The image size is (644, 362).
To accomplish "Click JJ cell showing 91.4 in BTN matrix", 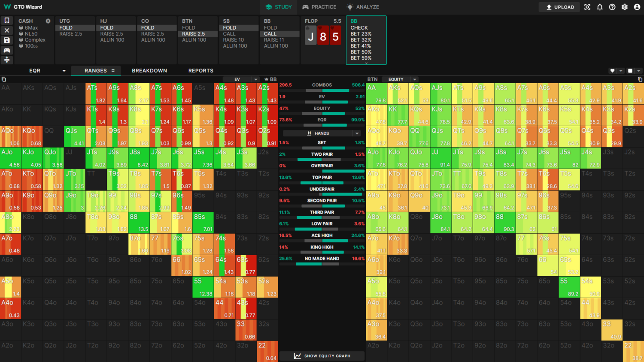I will tap(441, 158).
